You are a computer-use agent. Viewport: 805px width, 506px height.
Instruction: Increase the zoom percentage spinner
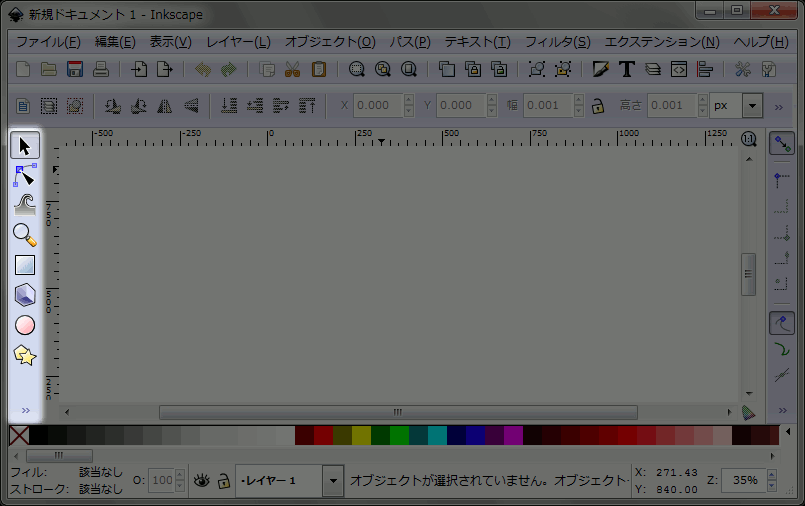(x=771, y=475)
